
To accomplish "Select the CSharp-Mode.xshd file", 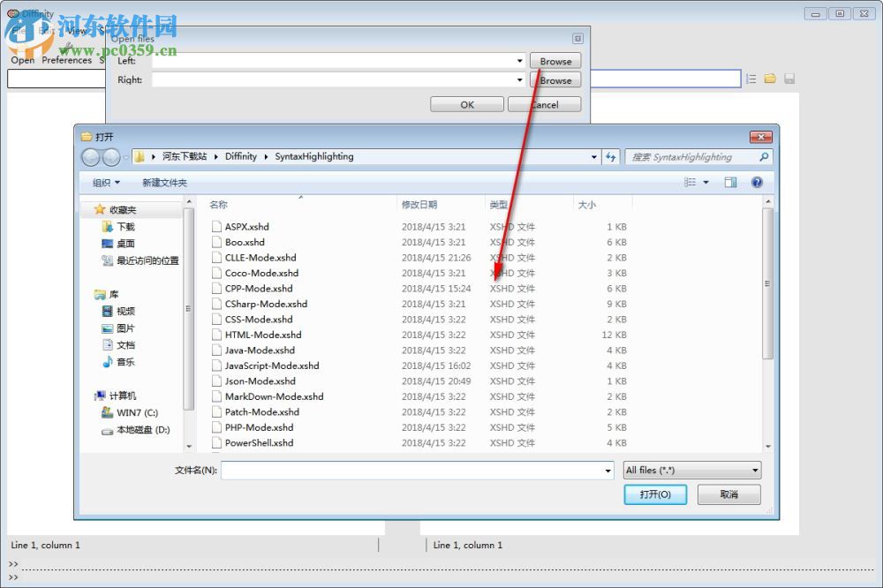I will click(x=260, y=304).
